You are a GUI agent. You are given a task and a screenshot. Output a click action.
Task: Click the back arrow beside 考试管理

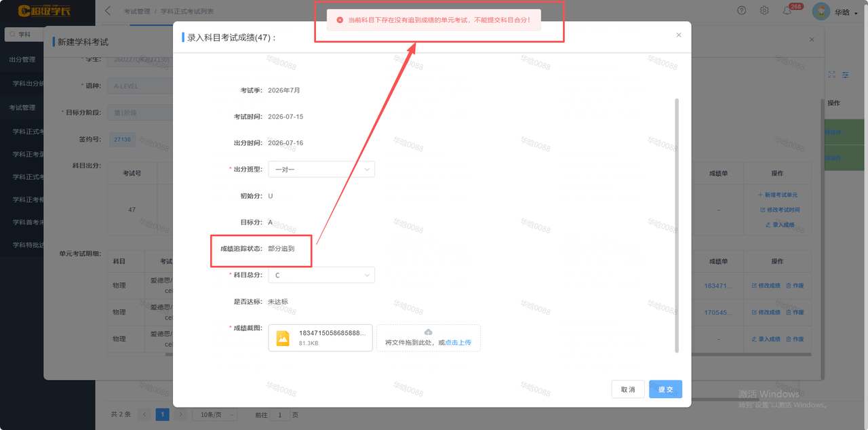click(108, 11)
